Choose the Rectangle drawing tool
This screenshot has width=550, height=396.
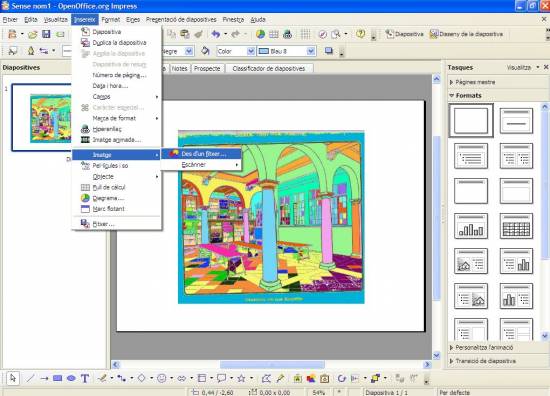coord(58,378)
